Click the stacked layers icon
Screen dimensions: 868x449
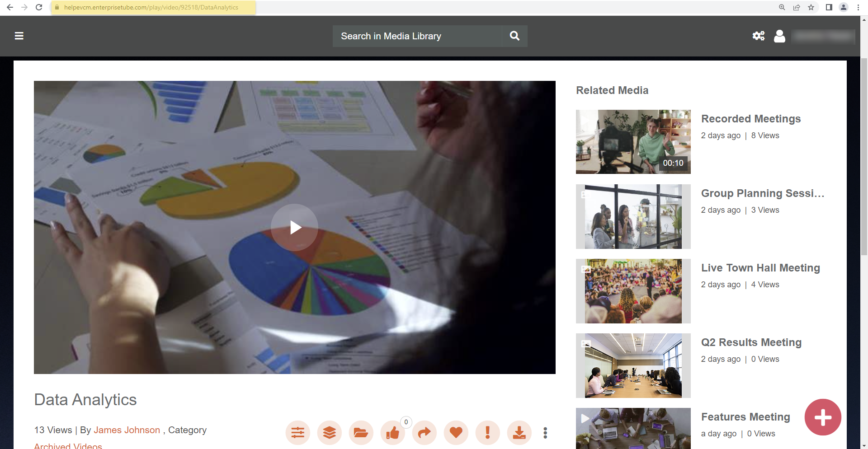point(329,433)
